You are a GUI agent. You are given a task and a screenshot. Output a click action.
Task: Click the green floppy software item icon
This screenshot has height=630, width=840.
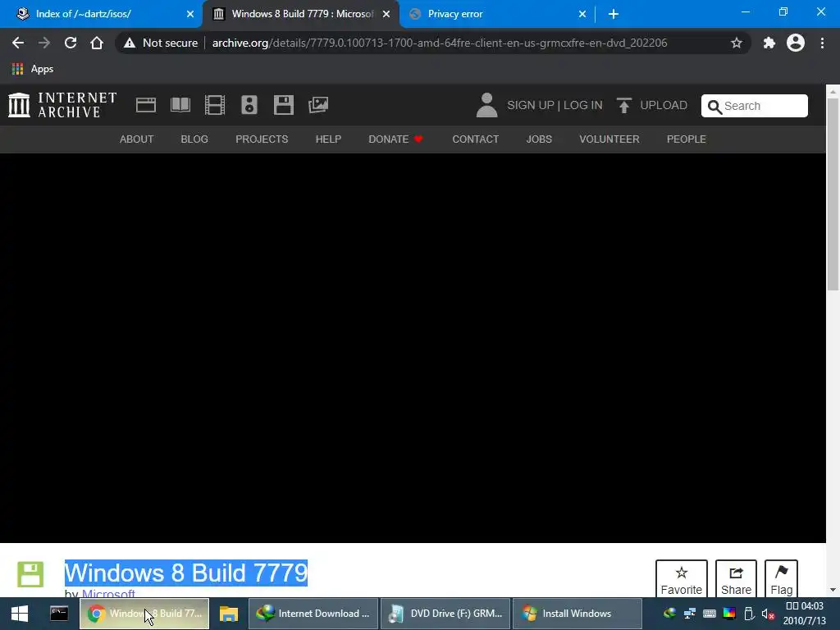click(30, 574)
